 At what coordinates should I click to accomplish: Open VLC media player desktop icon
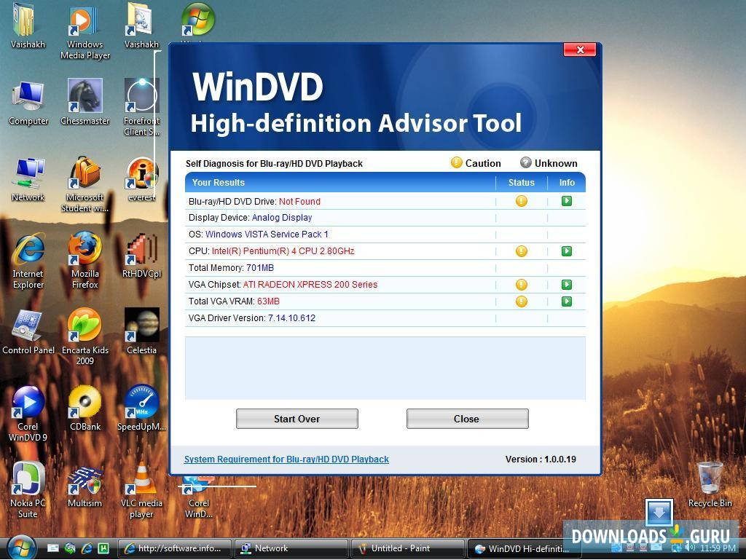[x=142, y=491]
